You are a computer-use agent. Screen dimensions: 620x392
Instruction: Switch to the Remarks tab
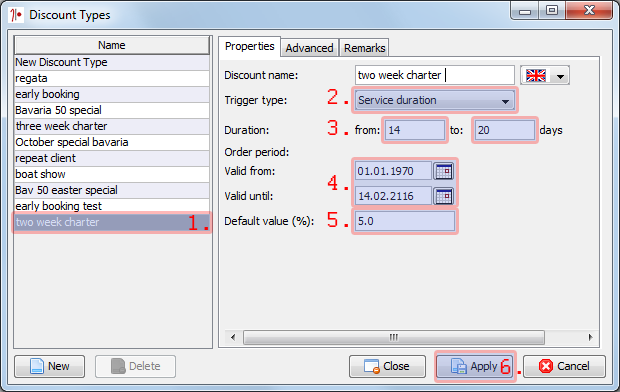[365, 48]
